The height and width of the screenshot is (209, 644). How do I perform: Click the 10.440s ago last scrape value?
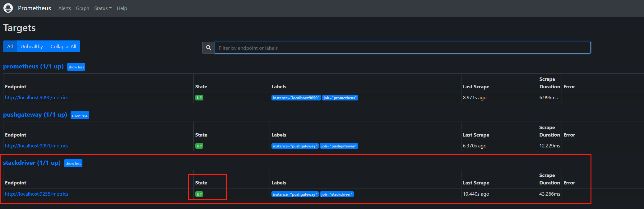pyautogui.click(x=476, y=194)
